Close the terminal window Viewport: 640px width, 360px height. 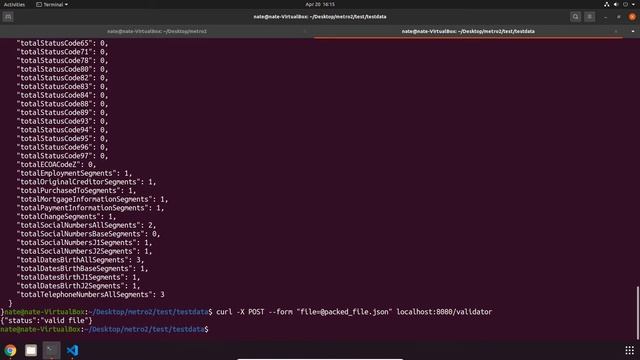[632, 17]
